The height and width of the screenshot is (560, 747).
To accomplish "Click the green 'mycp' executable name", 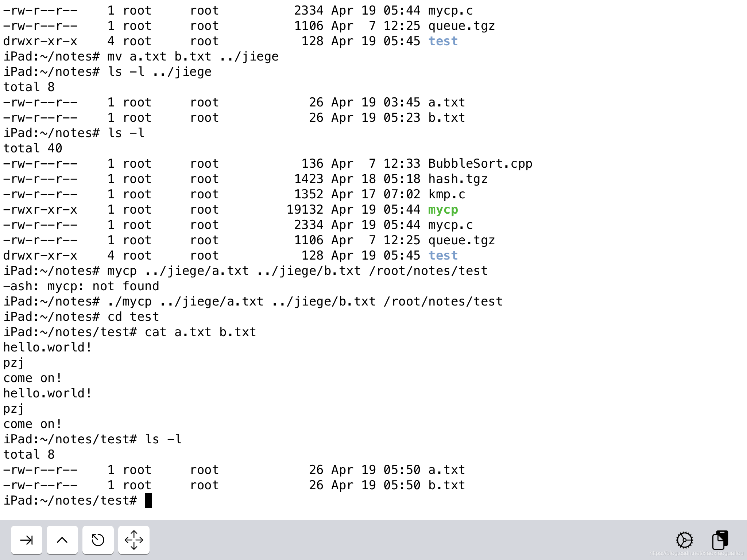I will click(x=443, y=210).
